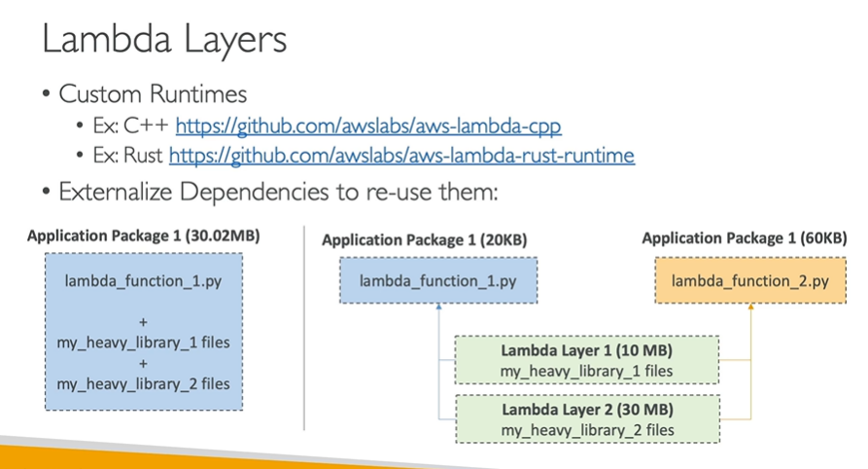
Task: Click the 'Lambda Layer 2 (30 MB)' label
Action: tap(587, 410)
